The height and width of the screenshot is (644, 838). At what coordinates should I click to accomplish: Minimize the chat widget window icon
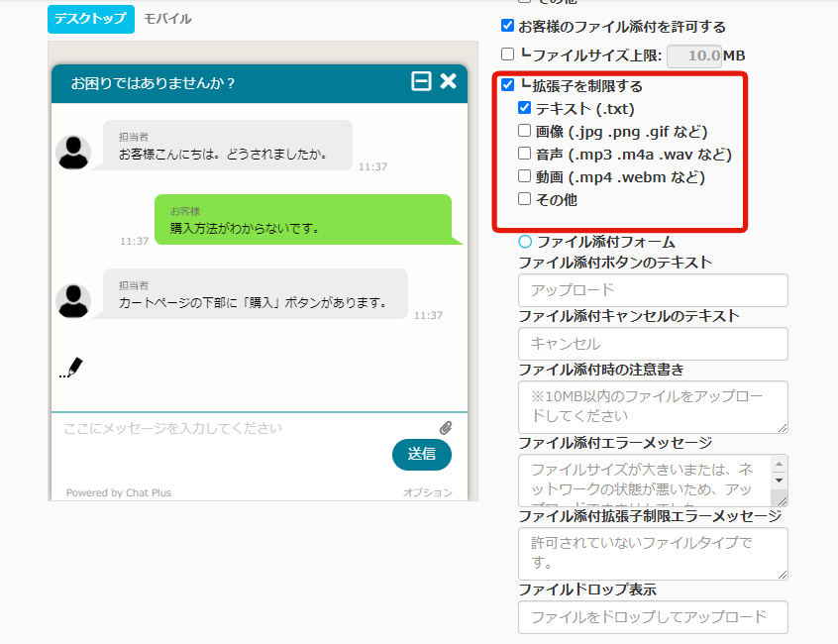tap(421, 82)
